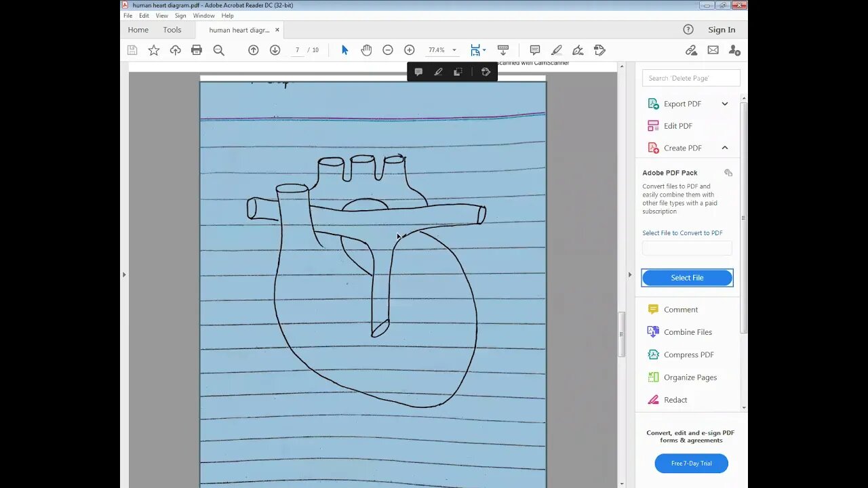Click the Select File to Convert input box
The image size is (868, 488).
point(688,248)
